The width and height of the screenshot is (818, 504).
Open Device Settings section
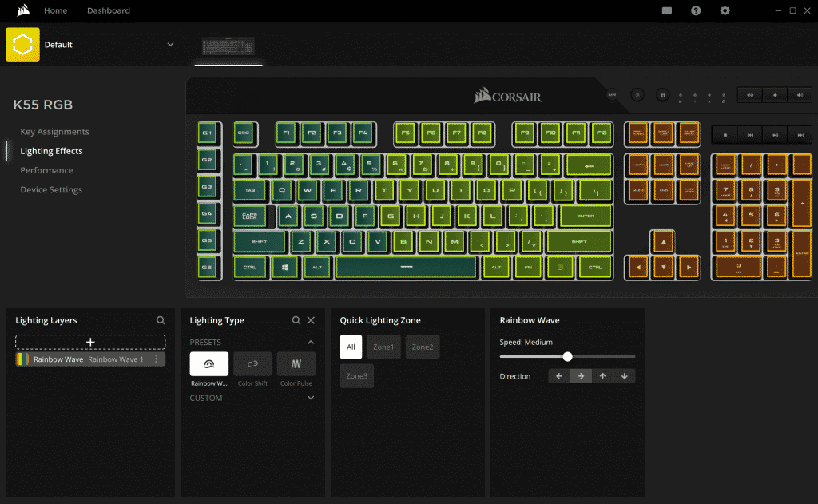pyautogui.click(x=51, y=189)
